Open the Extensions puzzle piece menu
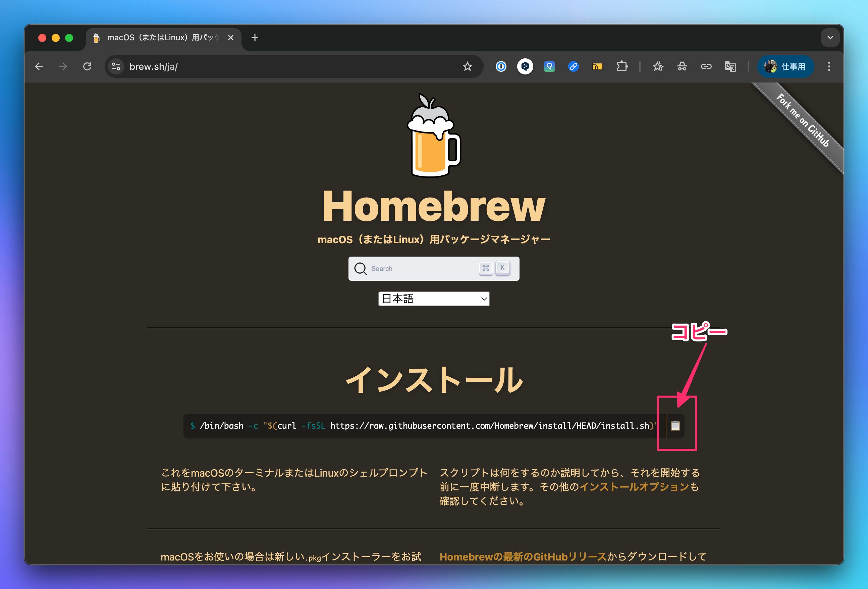This screenshot has height=589, width=868. [x=622, y=66]
